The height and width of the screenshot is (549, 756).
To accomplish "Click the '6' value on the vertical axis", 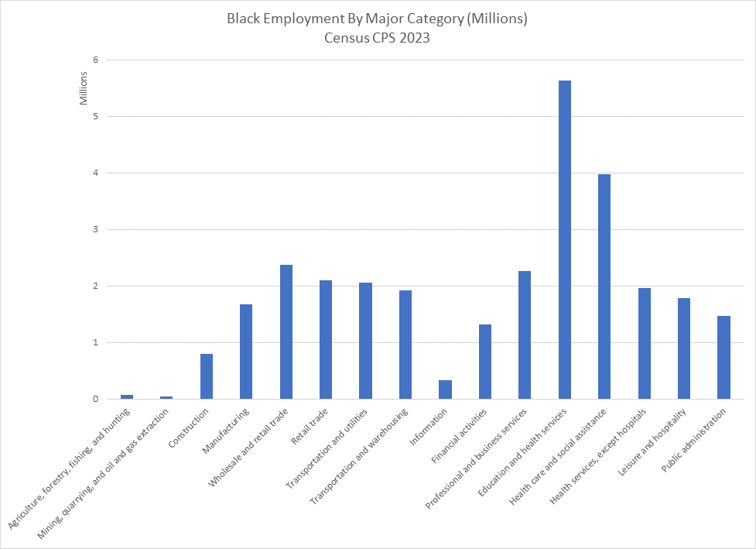I will click(96, 60).
